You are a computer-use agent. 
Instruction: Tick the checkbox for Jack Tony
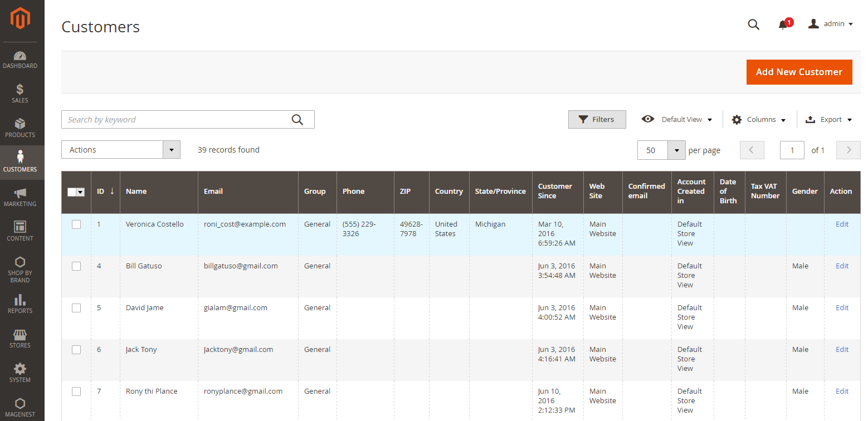[76, 350]
